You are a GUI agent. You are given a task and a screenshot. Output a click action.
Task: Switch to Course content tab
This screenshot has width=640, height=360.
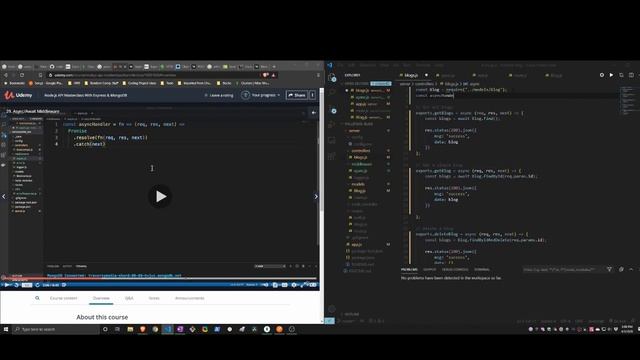tap(63, 298)
